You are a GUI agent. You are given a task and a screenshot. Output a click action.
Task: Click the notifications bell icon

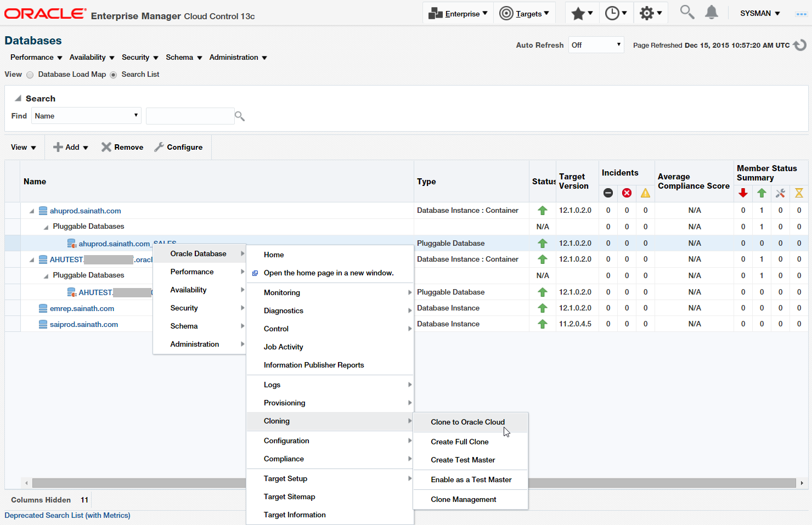click(711, 13)
